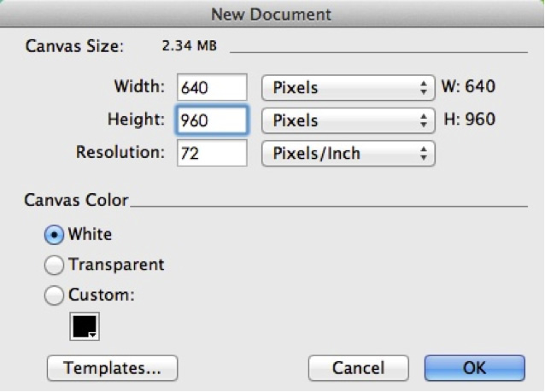The image size is (545, 392).
Task: Click the Custom: label text
Action: tap(101, 295)
